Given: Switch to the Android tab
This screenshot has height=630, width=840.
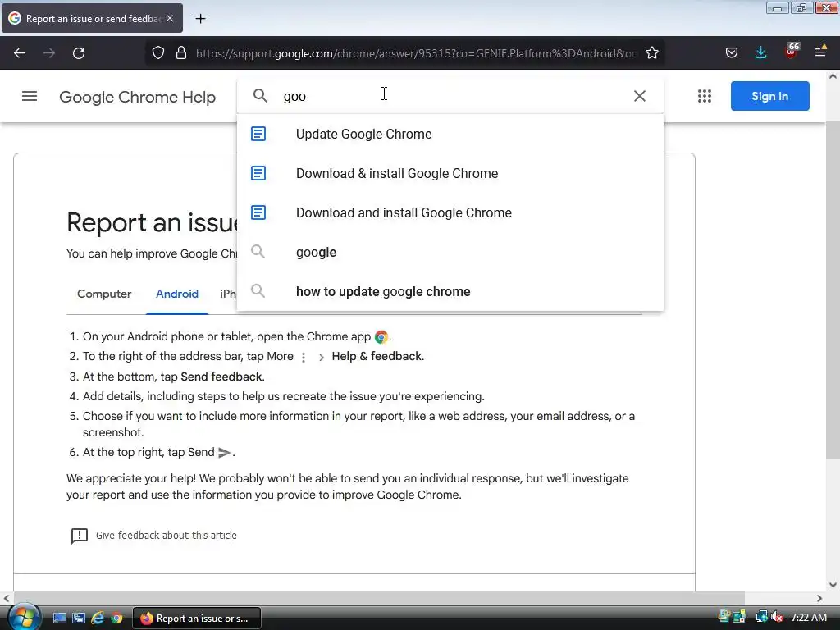Looking at the screenshot, I should pos(177,294).
